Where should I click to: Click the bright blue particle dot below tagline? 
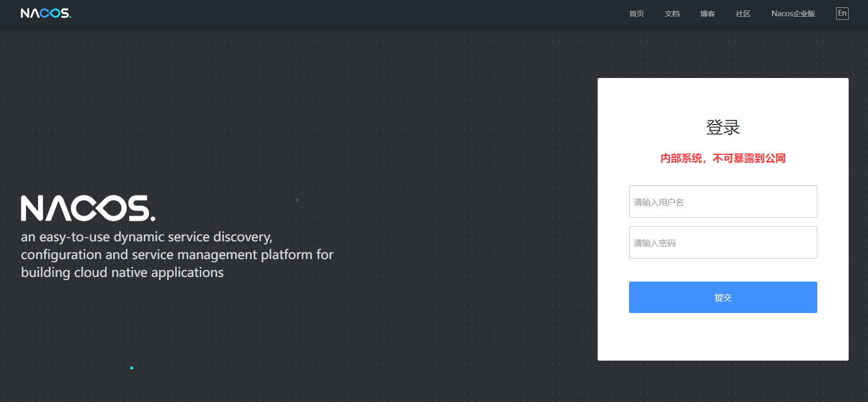point(132,368)
